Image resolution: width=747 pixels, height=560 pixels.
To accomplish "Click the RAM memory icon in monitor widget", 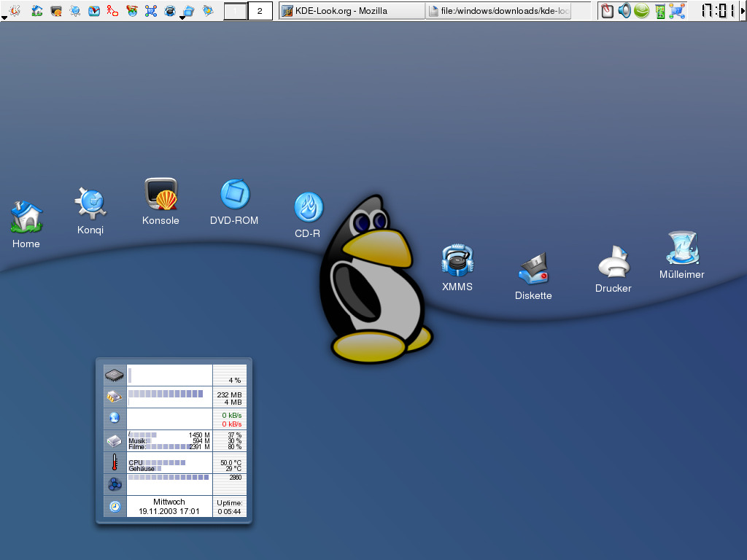I will [x=115, y=397].
